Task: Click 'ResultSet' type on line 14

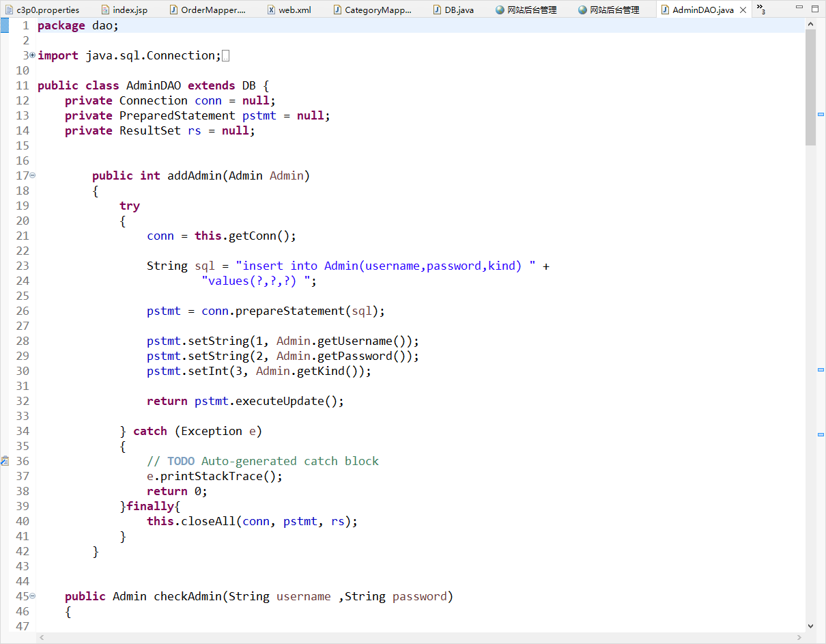Action: tap(150, 130)
